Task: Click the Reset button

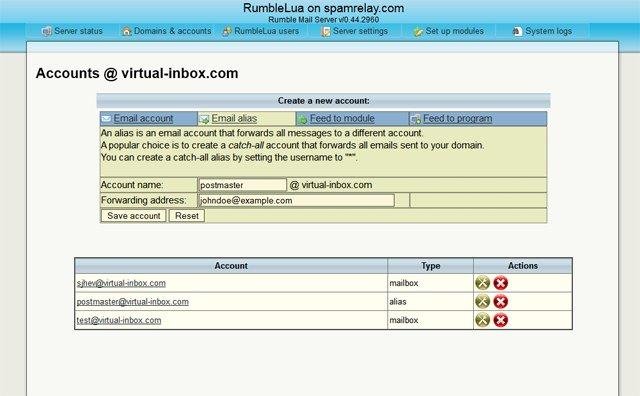Action: tap(187, 216)
